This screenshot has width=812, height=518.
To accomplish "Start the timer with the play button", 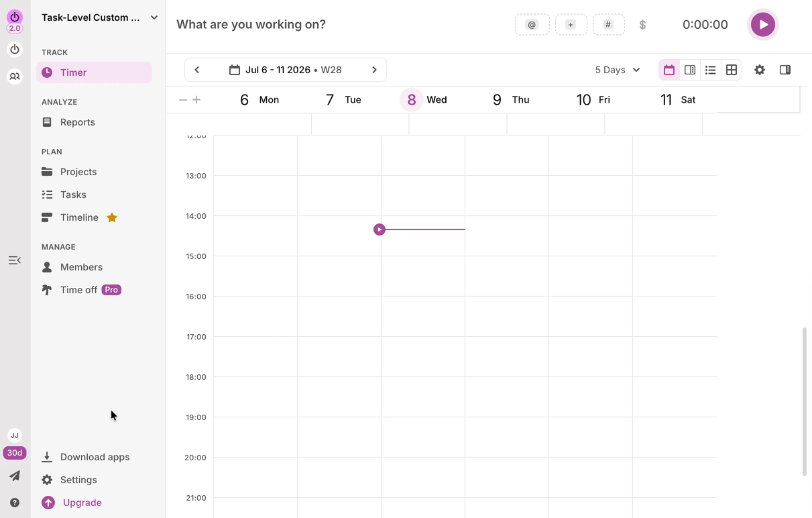I will tap(763, 25).
